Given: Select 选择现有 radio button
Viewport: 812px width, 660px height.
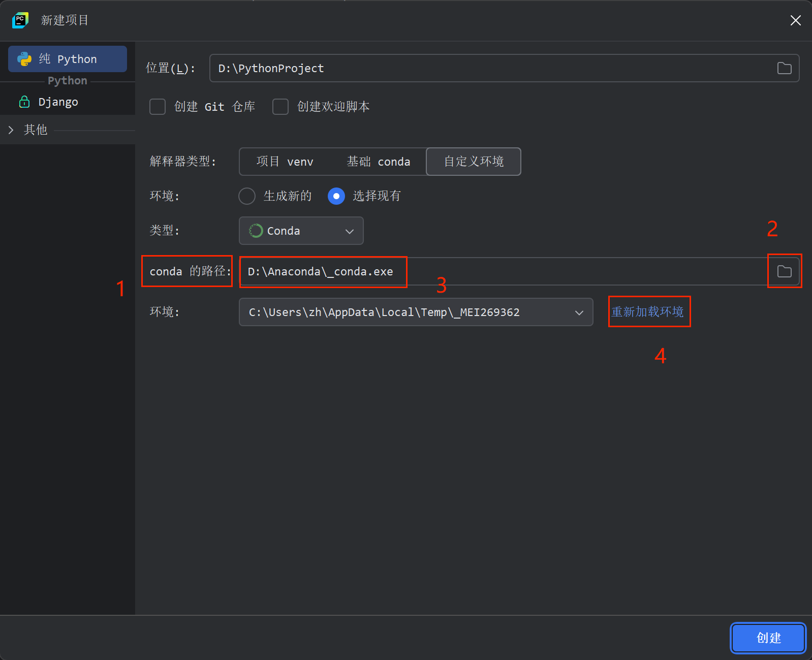Looking at the screenshot, I should point(336,196).
